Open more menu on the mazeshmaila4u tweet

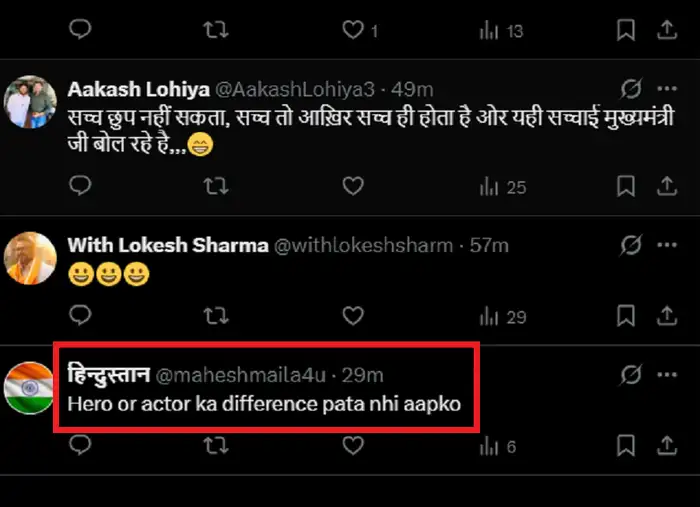point(667,376)
